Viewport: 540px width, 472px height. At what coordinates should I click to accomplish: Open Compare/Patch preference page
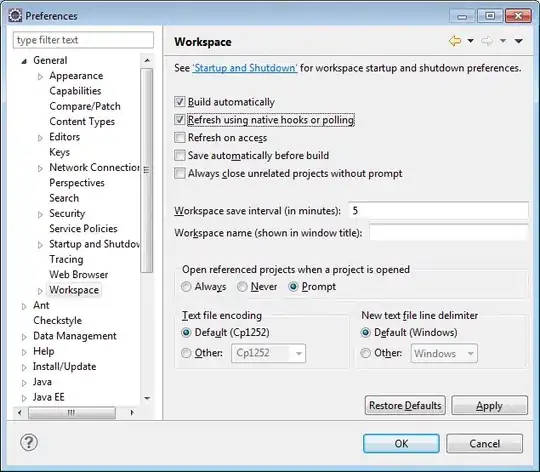click(85, 106)
